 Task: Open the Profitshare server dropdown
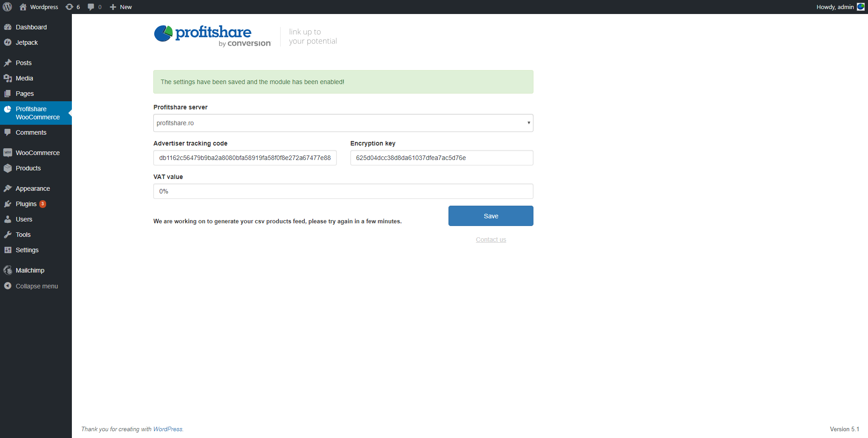pyautogui.click(x=343, y=123)
